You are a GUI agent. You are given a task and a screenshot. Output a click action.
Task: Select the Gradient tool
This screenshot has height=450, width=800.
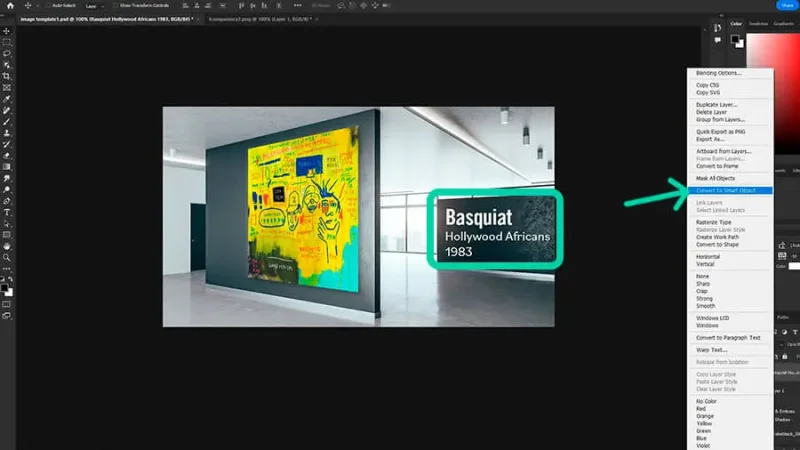click(7, 167)
